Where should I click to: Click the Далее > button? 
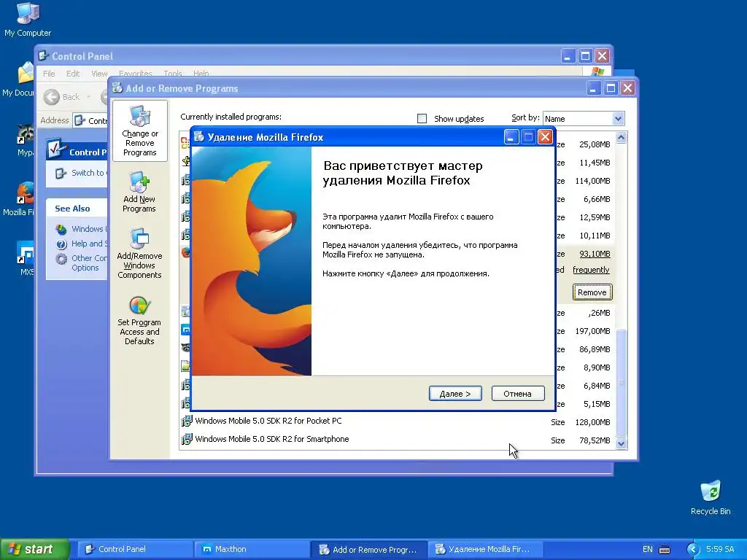point(455,393)
